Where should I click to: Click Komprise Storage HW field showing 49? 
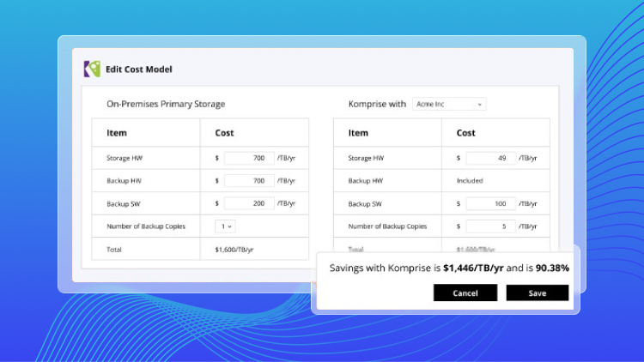pos(491,158)
